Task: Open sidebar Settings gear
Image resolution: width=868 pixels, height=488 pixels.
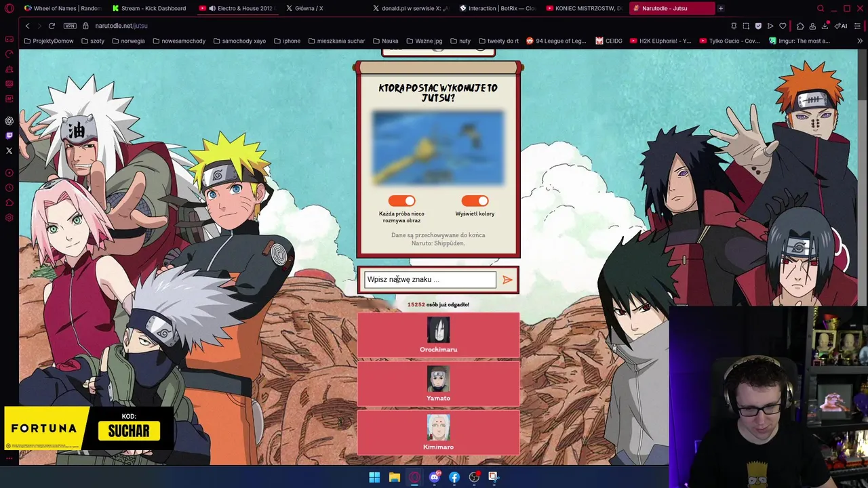Action: (9, 218)
